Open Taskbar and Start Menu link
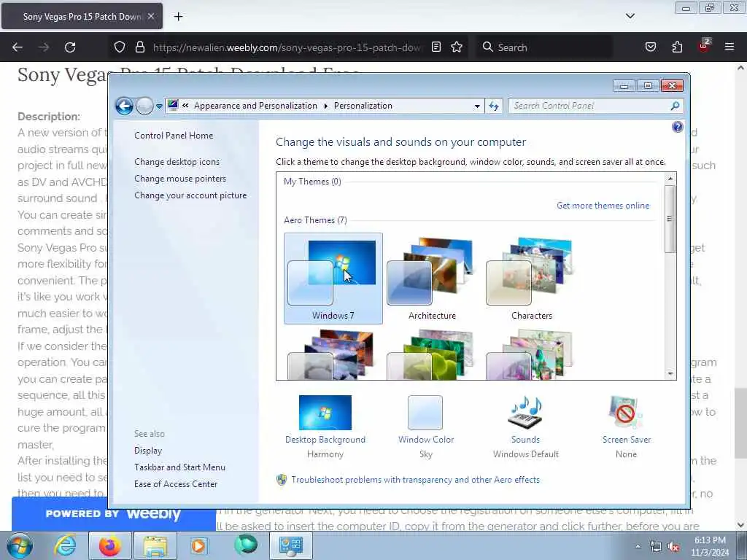The image size is (747, 560). pos(179,467)
